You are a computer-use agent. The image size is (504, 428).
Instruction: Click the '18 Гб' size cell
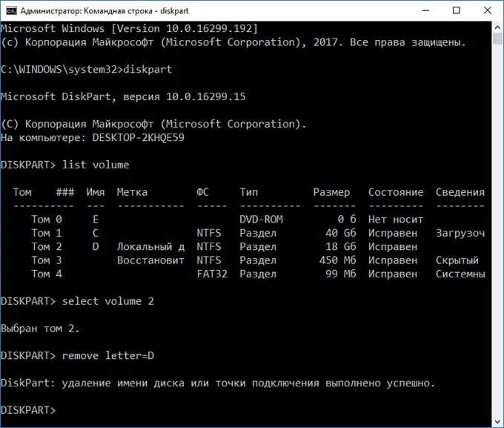coord(341,247)
